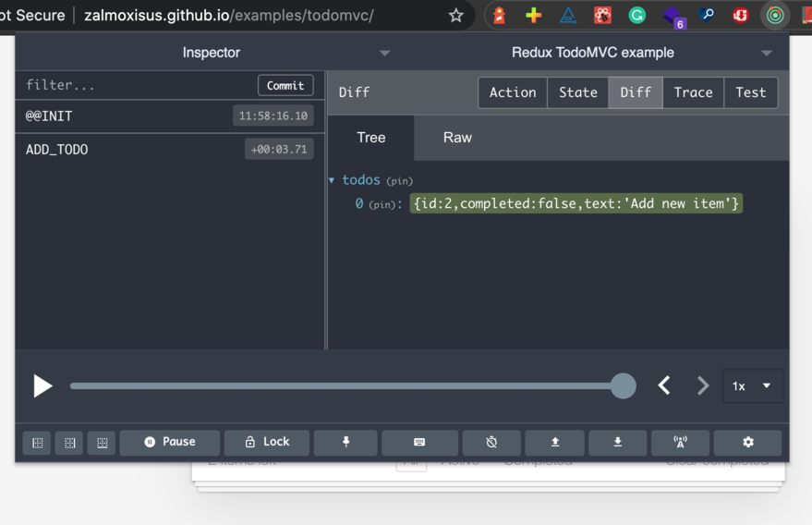Bookmark this page with the star icon
The image size is (812, 525).
[455, 16]
